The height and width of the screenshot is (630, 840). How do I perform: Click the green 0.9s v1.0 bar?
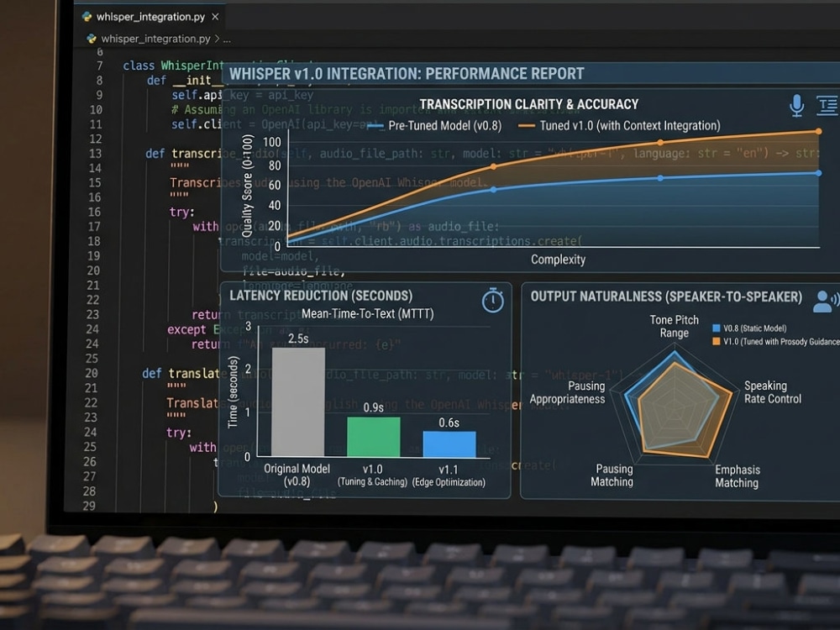point(374,437)
